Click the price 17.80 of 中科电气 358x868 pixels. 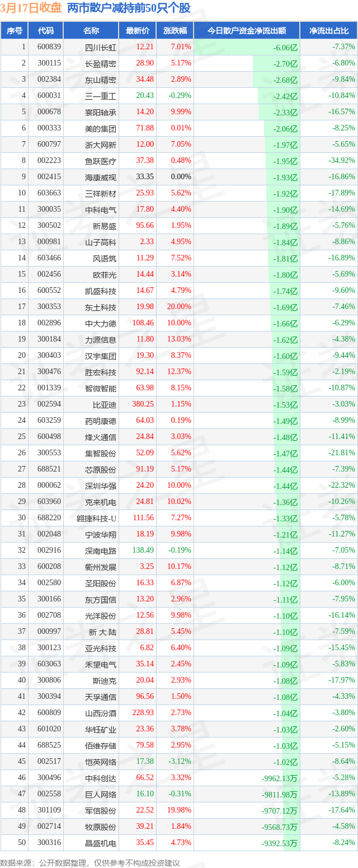[x=145, y=209]
